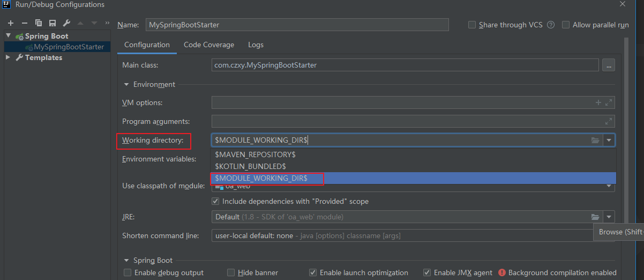Open the Working directory dropdown arrow
Viewport: 644px width, 280px height.
[609, 141]
